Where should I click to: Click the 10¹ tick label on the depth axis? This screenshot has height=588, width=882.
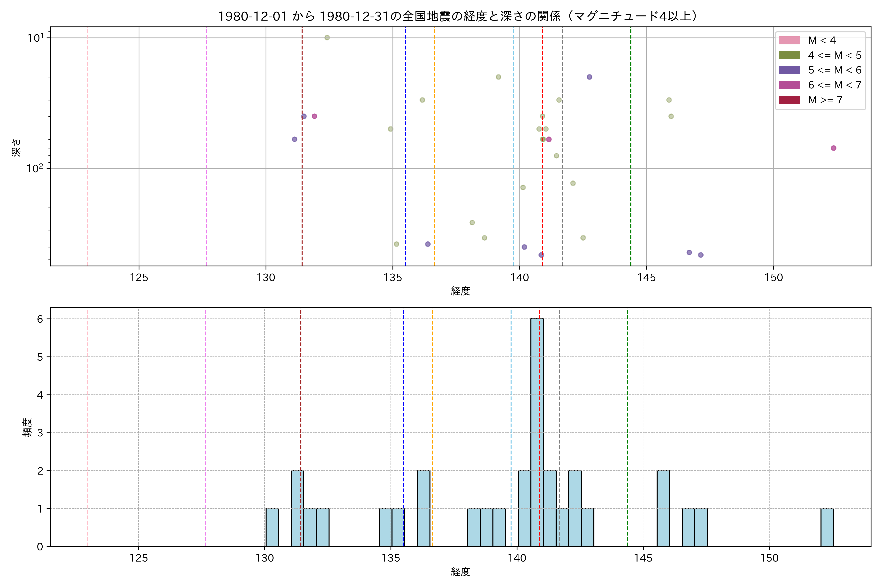coord(35,37)
